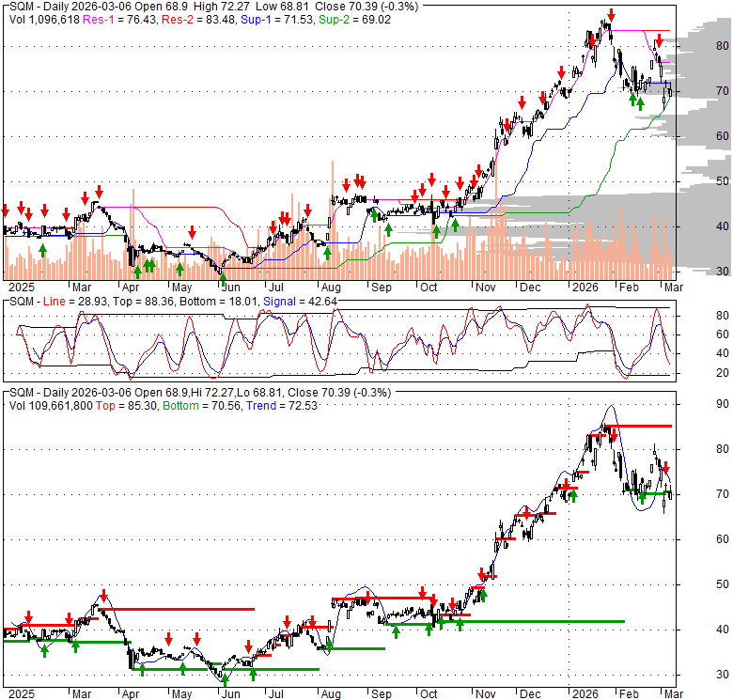Image resolution: width=733 pixels, height=700 pixels.
Task: Click the 'Sup-1 = 71.53' legend label
Action: pos(277,20)
